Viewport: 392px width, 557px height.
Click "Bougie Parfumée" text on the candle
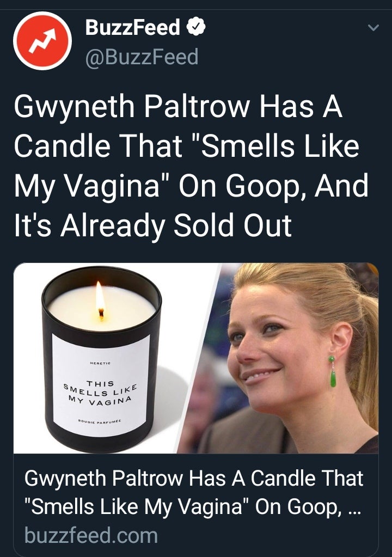point(100,420)
